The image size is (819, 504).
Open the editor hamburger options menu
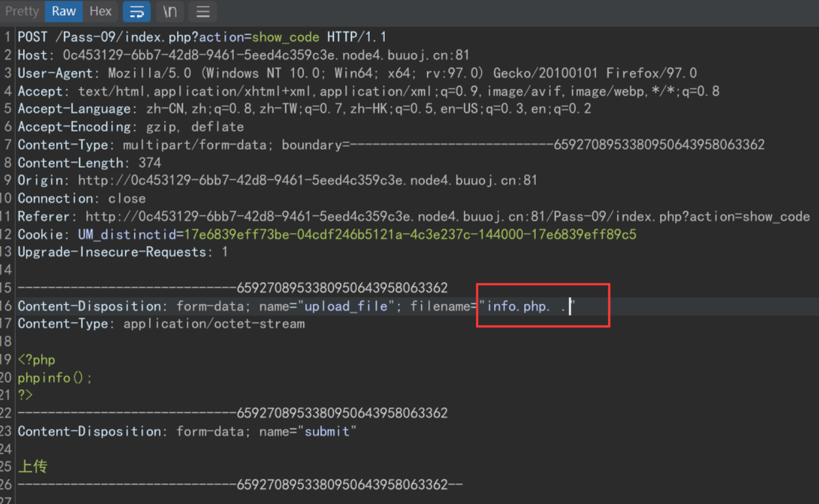pos(203,11)
